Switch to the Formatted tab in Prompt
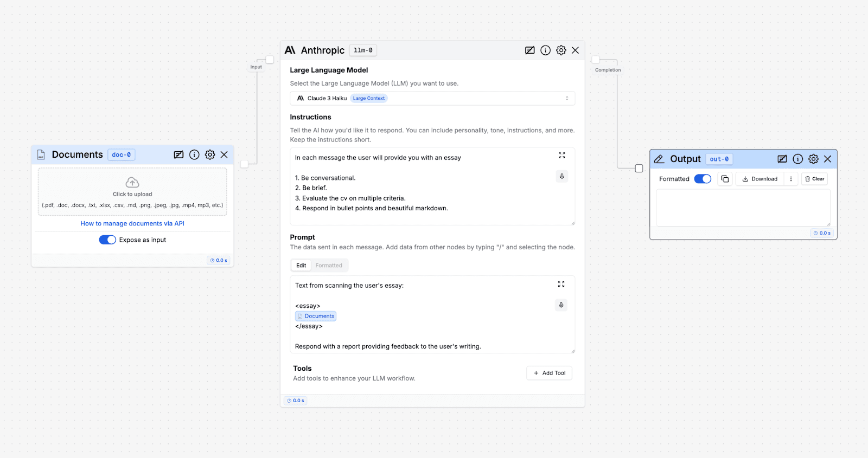868x458 pixels. (329, 266)
